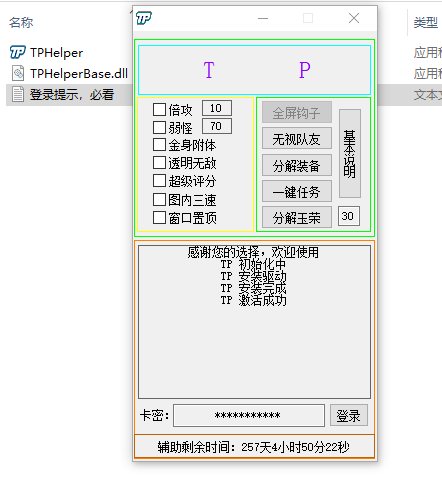
Task: Click the 分解玉荣 button
Action: click(x=297, y=217)
